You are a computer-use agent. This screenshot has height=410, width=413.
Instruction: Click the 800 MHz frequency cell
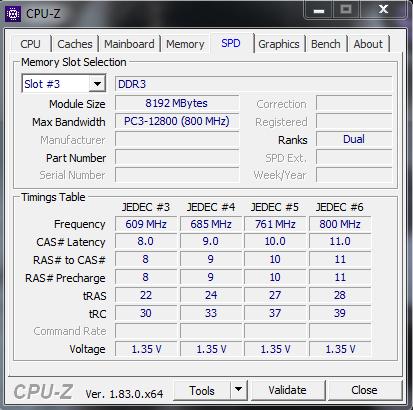(x=340, y=224)
